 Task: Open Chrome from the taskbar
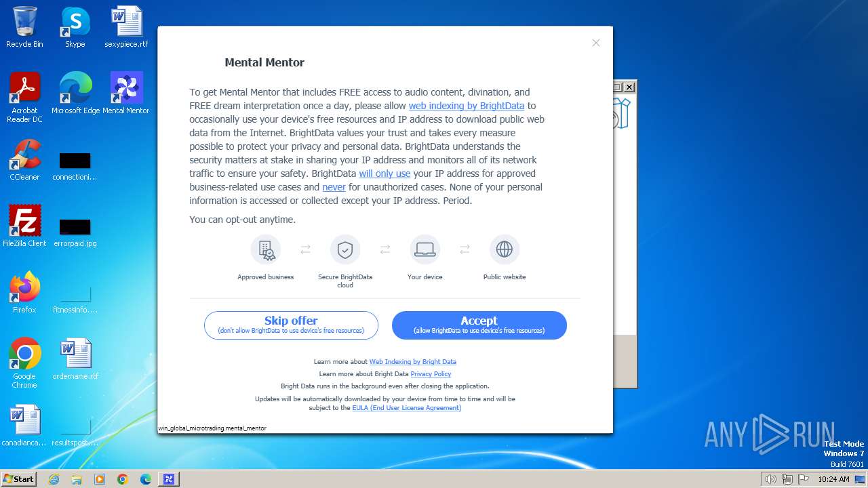point(123,479)
